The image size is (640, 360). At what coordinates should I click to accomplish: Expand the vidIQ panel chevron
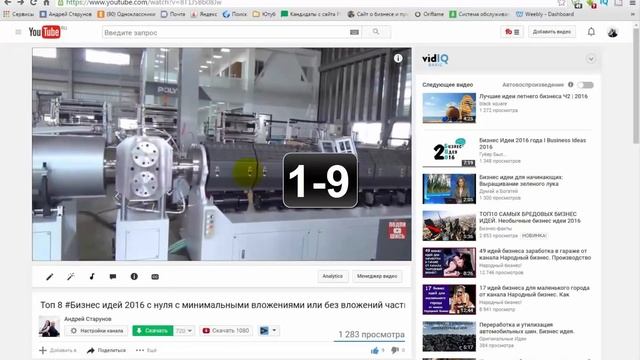pos(591,59)
